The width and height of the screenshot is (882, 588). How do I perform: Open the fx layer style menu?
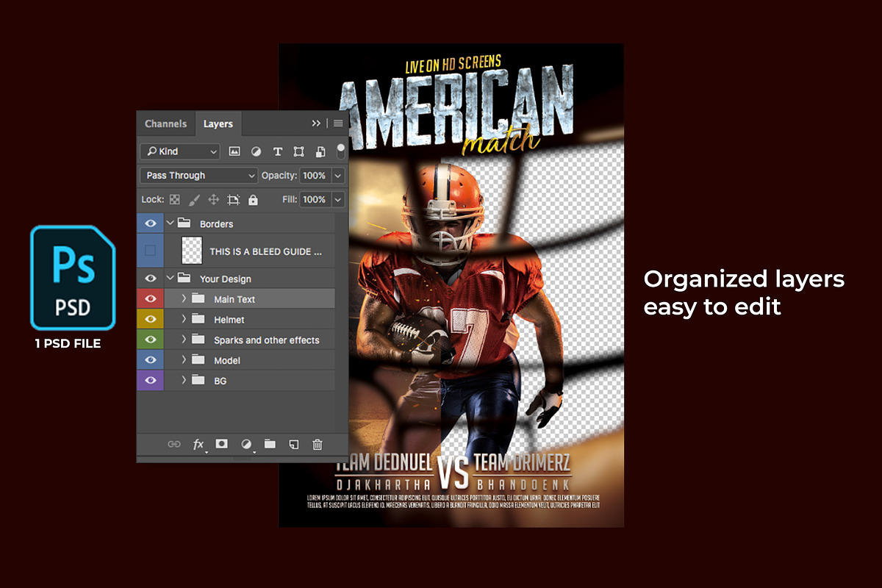198,444
